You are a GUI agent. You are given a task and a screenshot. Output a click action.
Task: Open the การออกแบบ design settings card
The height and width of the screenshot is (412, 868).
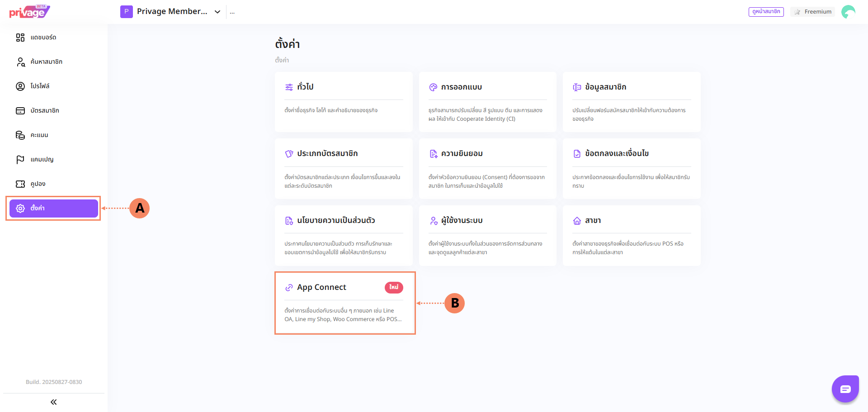tap(487, 102)
